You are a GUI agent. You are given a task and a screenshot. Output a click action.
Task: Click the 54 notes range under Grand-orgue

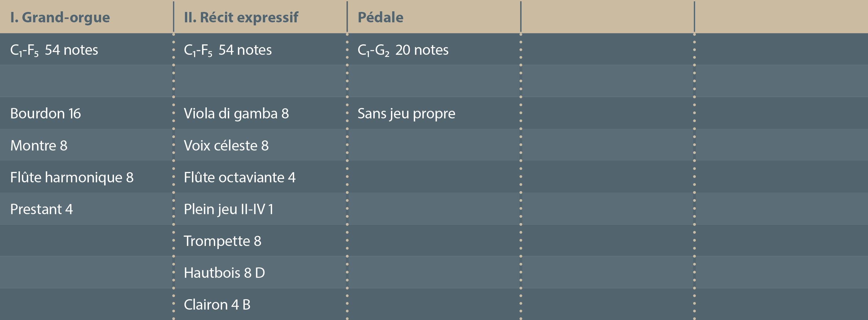tap(54, 50)
